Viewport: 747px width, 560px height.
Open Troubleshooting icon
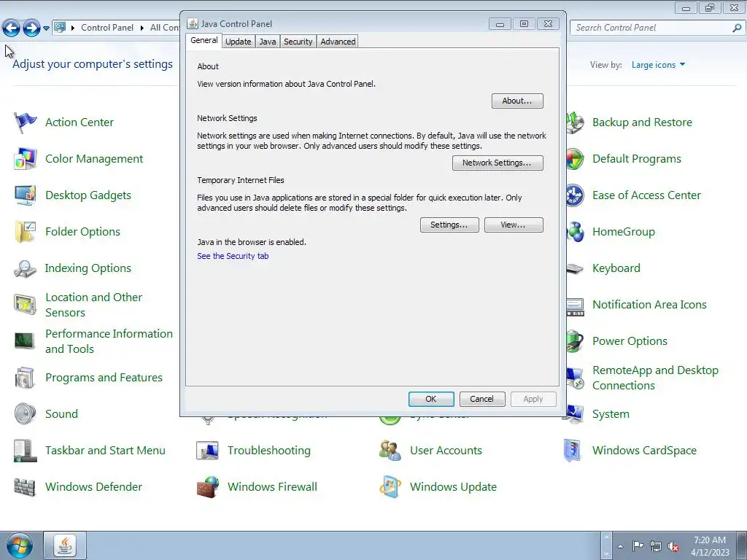pos(207,451)
